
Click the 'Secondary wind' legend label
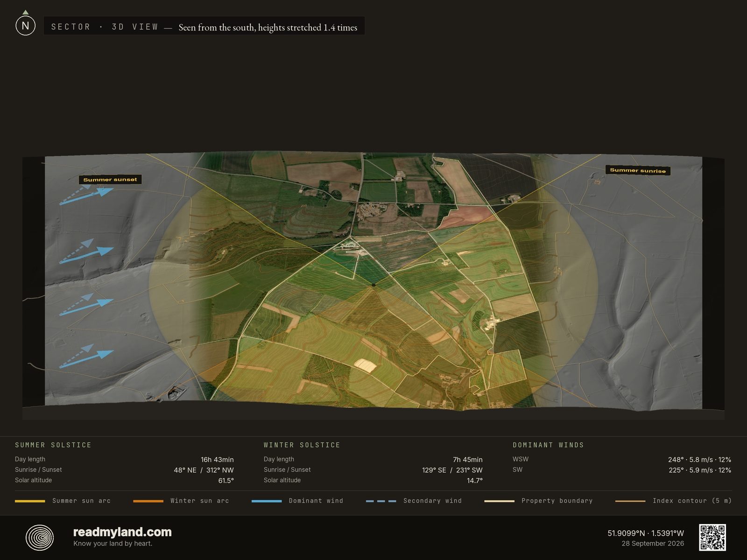click(x=432, y=501)
